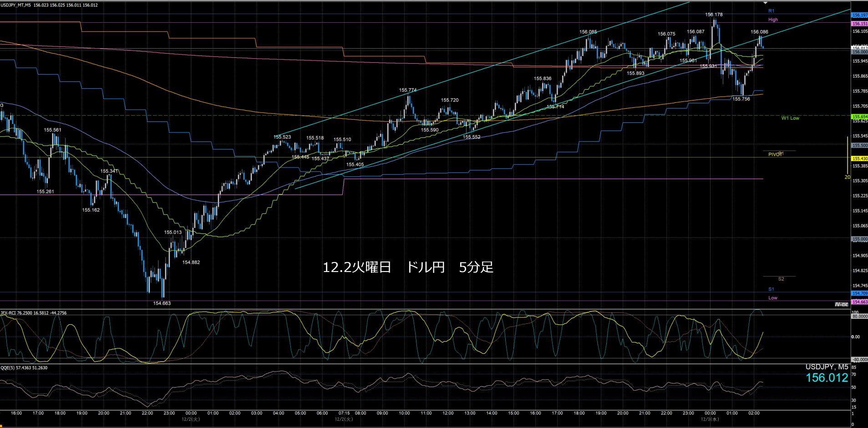Click the large cyan 156.012 price display

click(x=827, y=378)
